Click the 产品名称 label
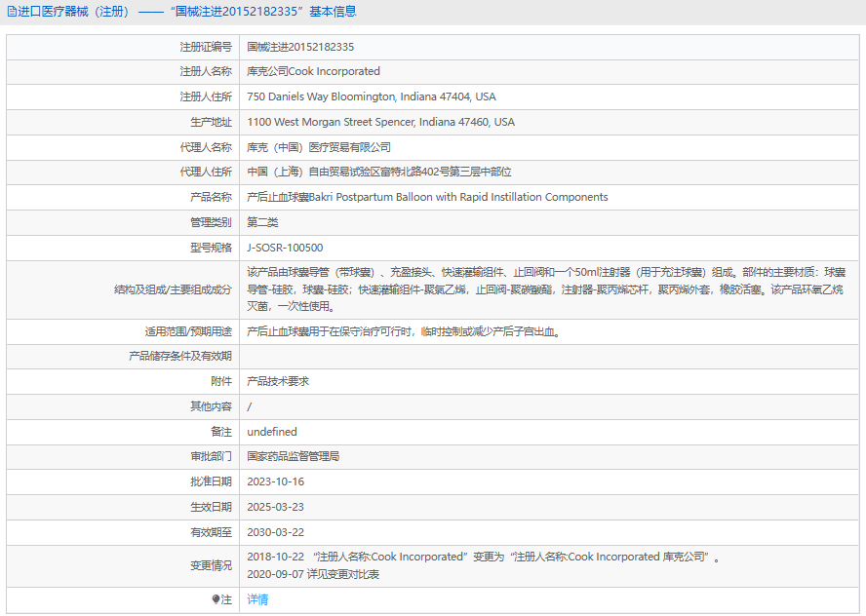The width and height of the screenshot is (866, 616). click(x=211, y=197)
